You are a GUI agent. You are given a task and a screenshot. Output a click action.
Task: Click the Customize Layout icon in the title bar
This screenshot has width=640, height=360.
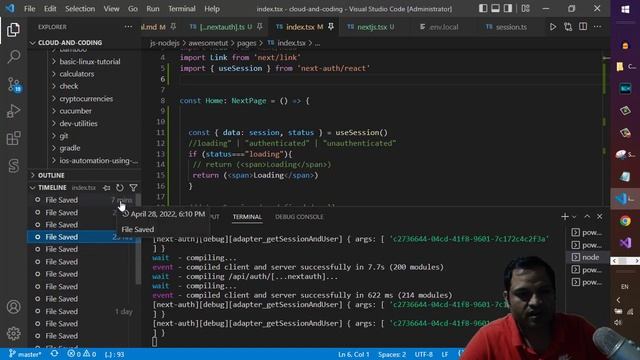(x=526, y=9)
